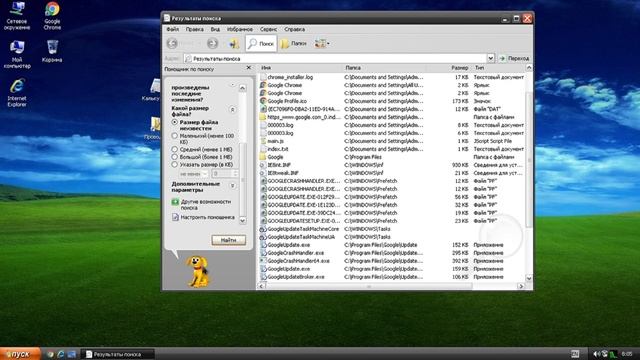
Task: Show folder tree with Папки button
Action: coord(293,43)
